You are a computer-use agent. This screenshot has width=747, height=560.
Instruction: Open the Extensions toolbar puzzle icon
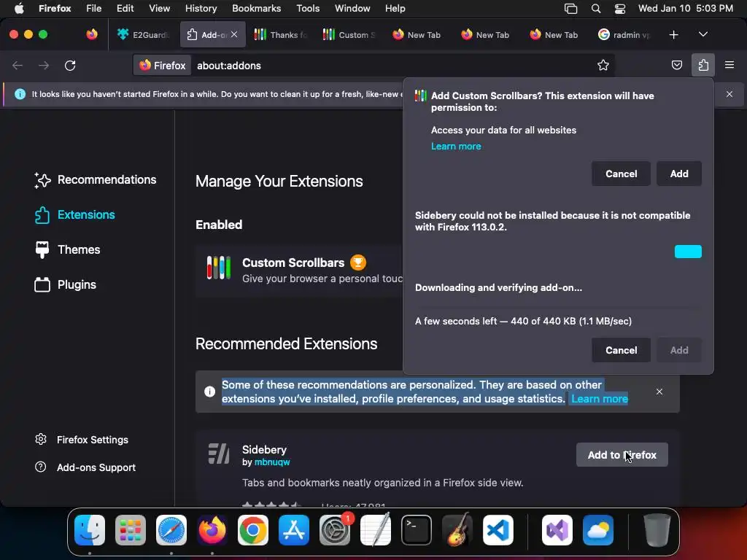point(703,65)
